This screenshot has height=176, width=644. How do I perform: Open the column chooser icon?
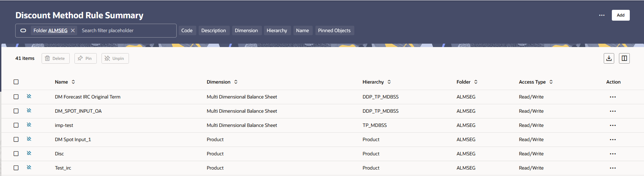(x=624, y=58)
